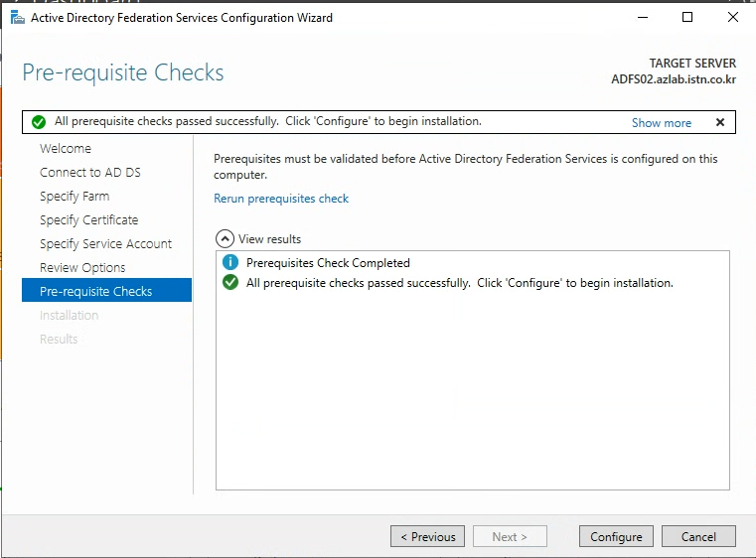The height and width of the screenshot is (558, 756).
Task: Select the highlighted Pre-requisite Checks step
Action: click(x=106, y=290)
